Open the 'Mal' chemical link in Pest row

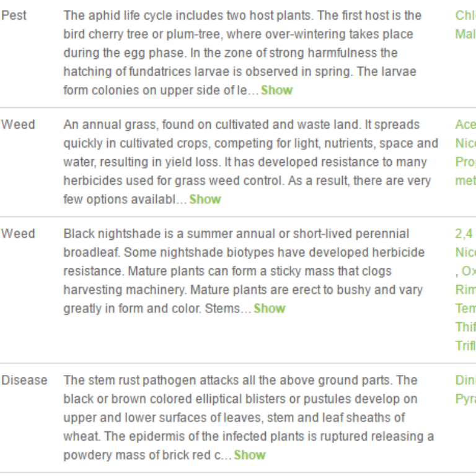[465, 34]
